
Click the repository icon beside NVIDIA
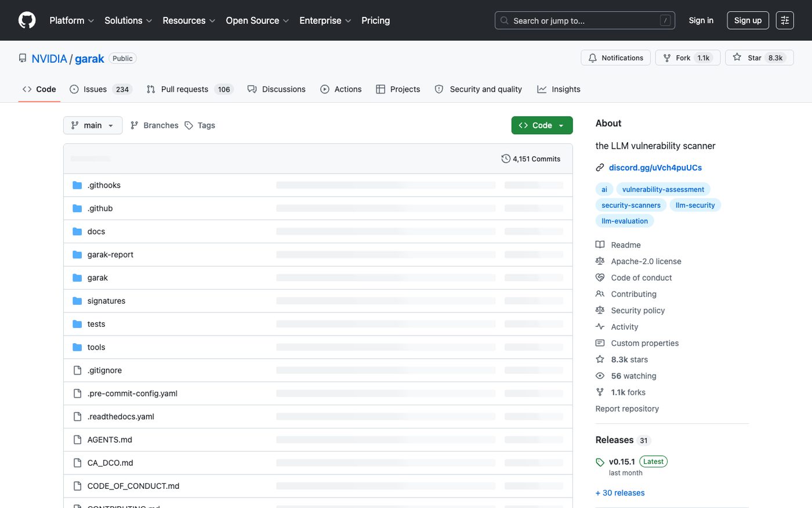[x=23, y=59]
